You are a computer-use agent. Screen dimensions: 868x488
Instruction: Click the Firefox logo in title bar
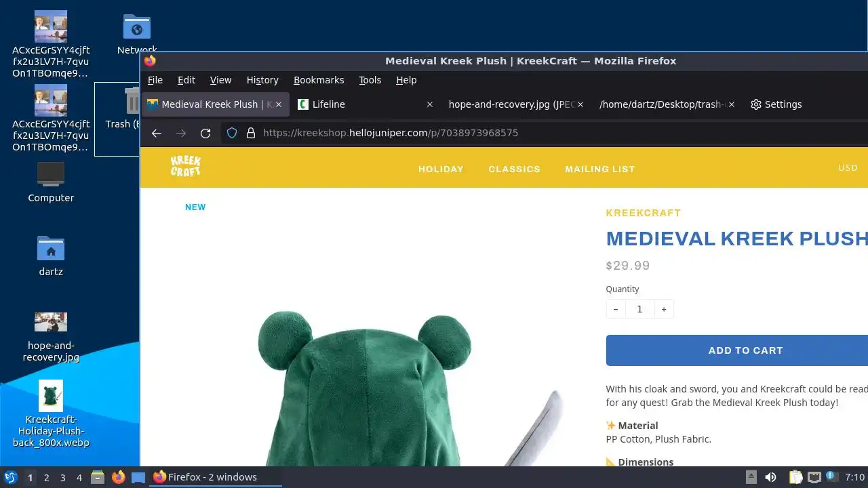click(150, 60)
